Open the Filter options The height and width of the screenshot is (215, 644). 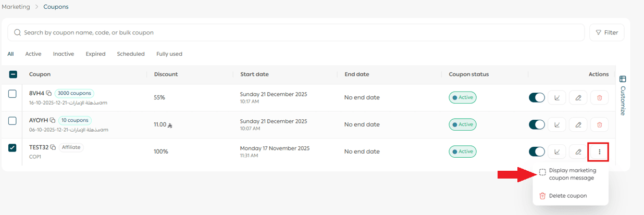pos(606,32)
